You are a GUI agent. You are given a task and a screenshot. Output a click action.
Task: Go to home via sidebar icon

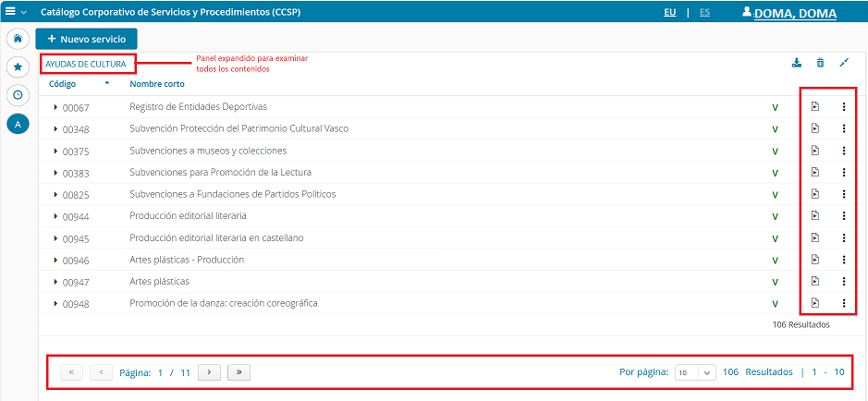(17, 39)
